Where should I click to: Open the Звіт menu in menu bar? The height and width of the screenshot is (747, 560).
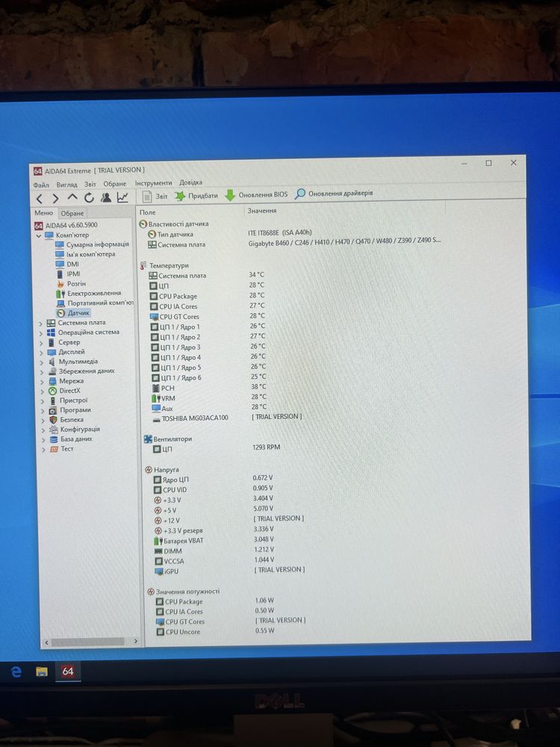click(90, 184)
